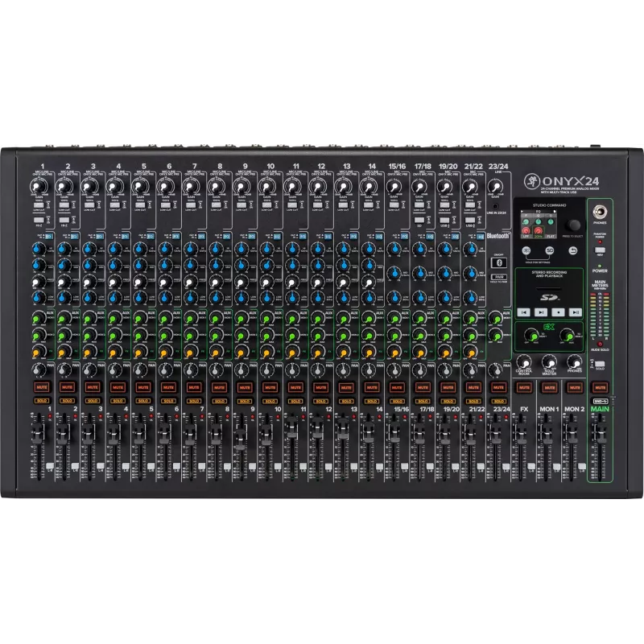Click the FX to MON 1 green knob
Screen dimensions: 644x644
pyautogui.click(x=532, y=335)
